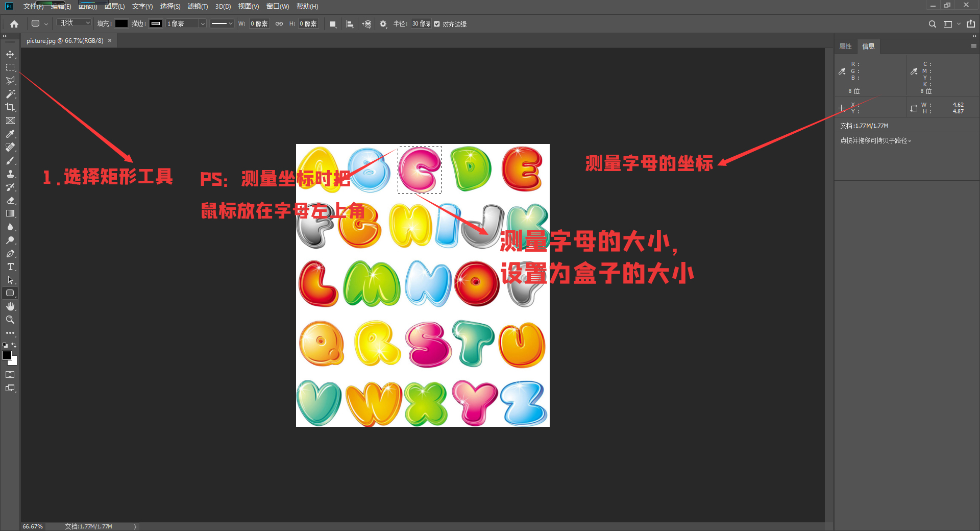980x531 pixels.
Task: Select the Type tool
Action: (10, 267)
